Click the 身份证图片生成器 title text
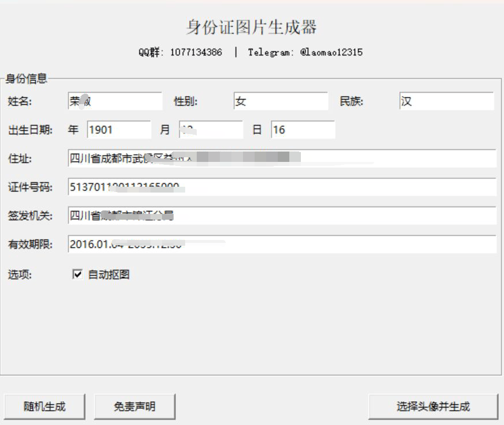Screen dimensions: 504x425 [251, 27]
